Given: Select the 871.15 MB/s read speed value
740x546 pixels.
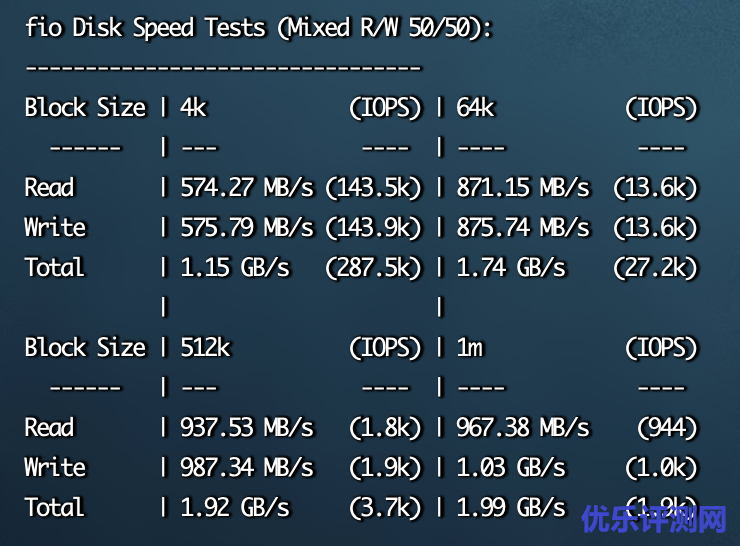Looking at the screenshot, I should pyautogui.click(x=522, y=187).
